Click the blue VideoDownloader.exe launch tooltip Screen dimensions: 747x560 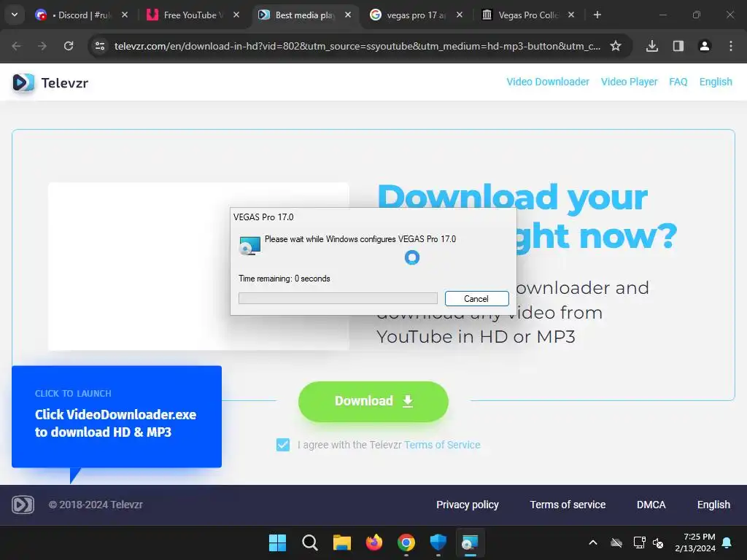coord(117,416)
